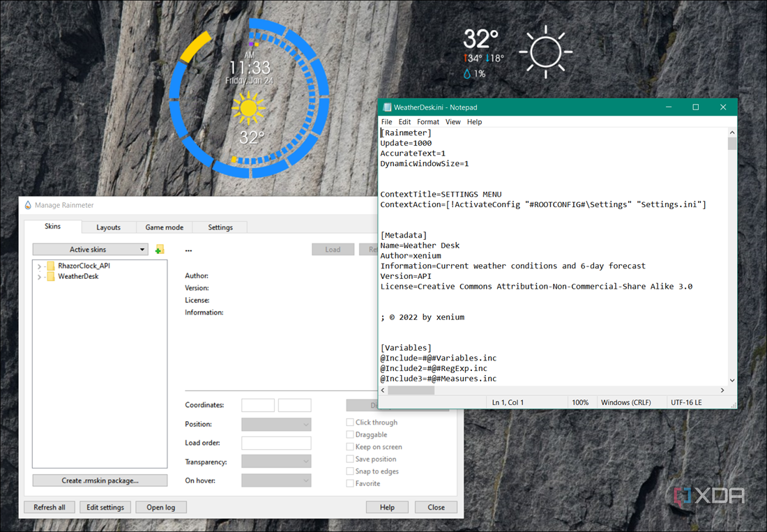Select the WeatherDesk skin folder icon
The height and width of the screenshot is (532, 767).
[x=50, y=276]
